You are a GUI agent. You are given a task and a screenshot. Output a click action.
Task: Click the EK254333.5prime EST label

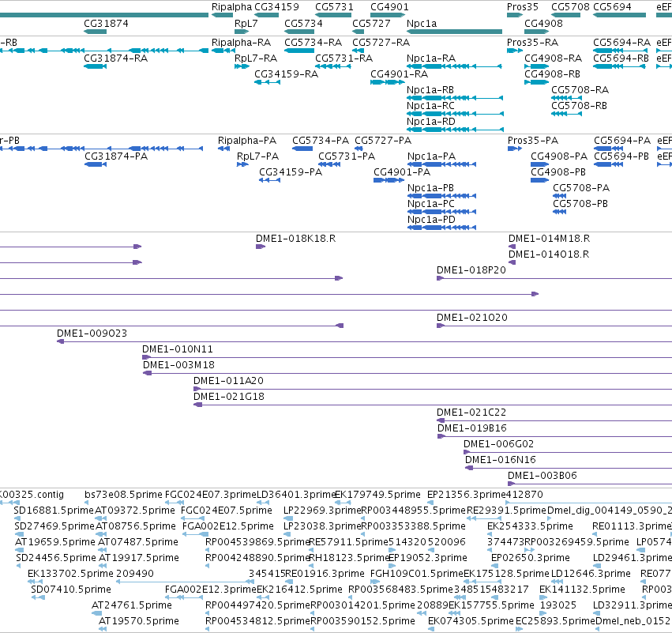(x=530, y=526)
